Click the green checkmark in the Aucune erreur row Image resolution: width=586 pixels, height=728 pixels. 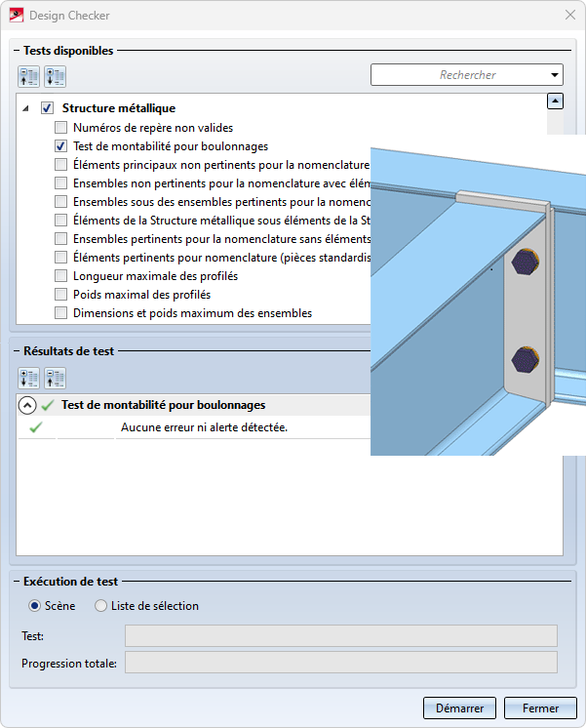point(36,427)
